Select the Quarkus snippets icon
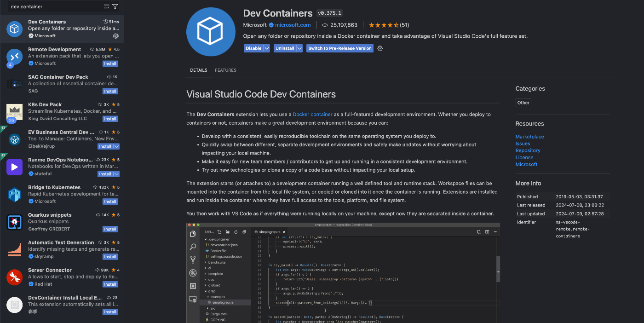This screenshot has height=323, width=644. click(14, 222)
